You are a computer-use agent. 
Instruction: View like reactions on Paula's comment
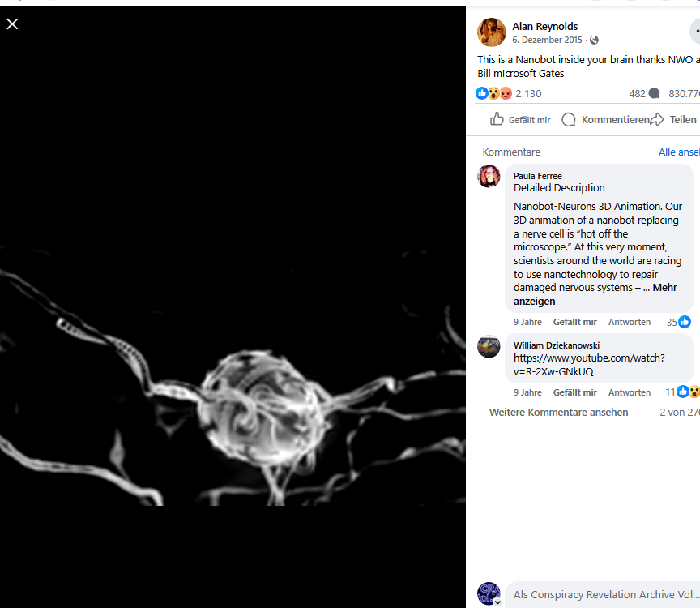[x=679, y=322]
